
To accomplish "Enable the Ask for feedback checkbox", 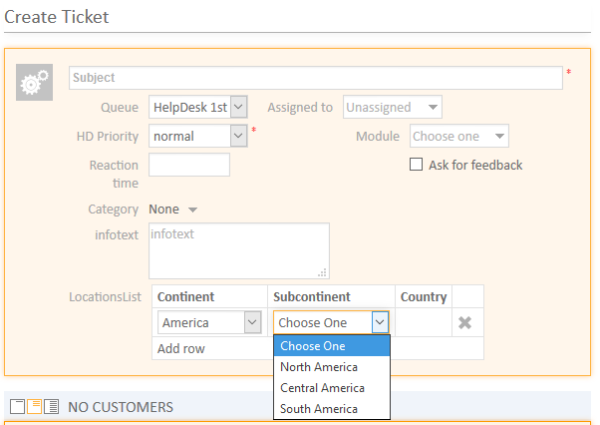I will click(416, 164).
